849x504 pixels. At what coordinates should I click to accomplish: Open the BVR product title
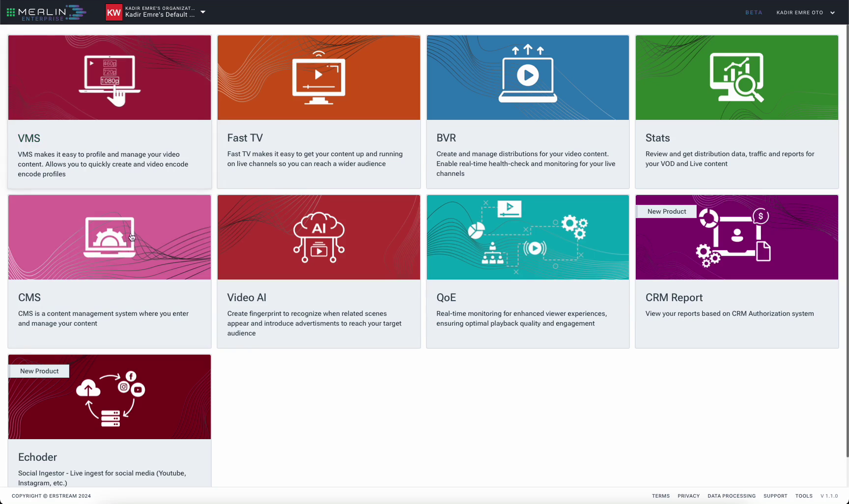(446, 138)
